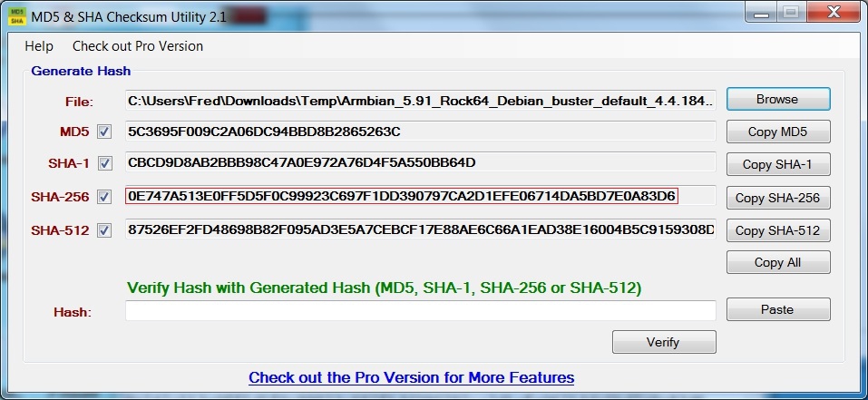Copy the SHA-1 hash value

[x=777, y=164]
